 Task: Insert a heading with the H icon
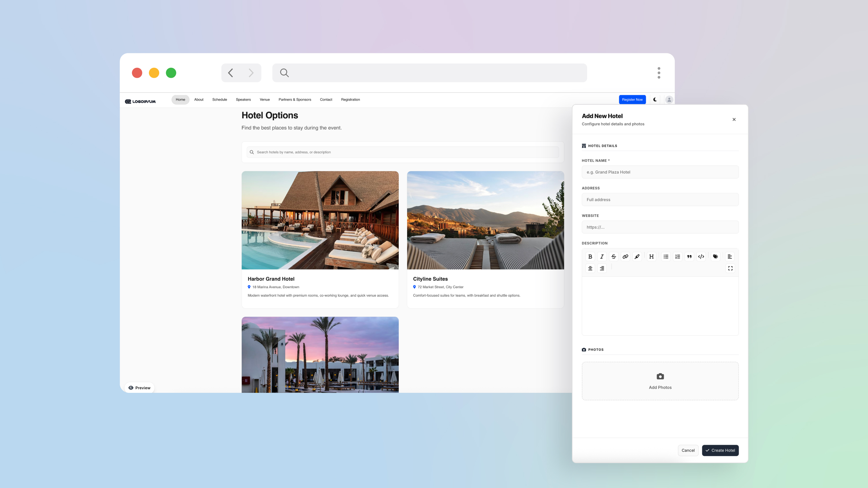tap(651, 257)
